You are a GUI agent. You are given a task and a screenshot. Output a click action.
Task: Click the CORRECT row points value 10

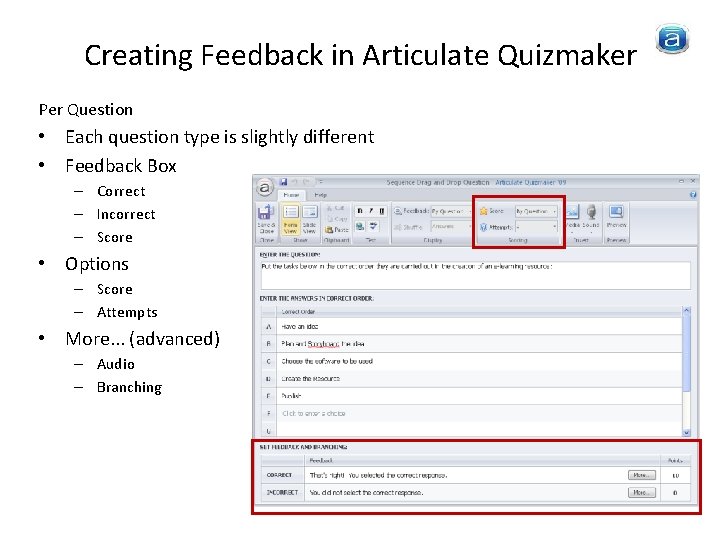pyautogui.click(x=675, y=475)
